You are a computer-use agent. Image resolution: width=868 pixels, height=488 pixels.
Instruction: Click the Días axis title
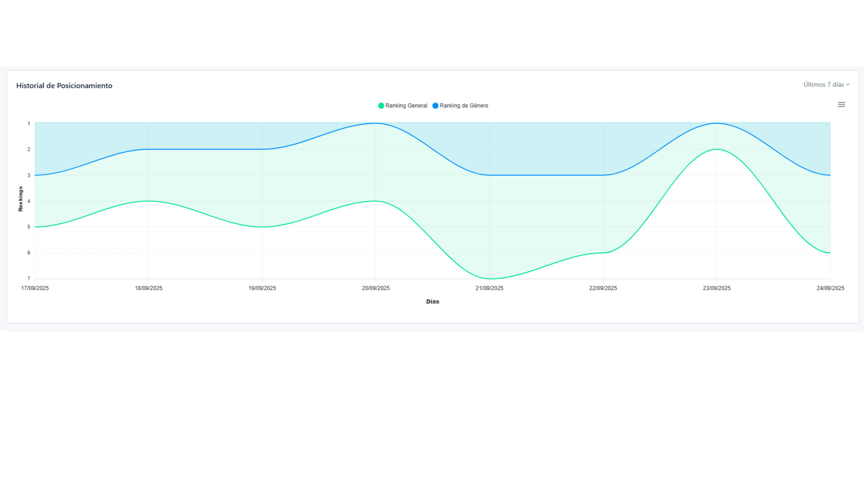pyautogui.click(x=432, y=301)
